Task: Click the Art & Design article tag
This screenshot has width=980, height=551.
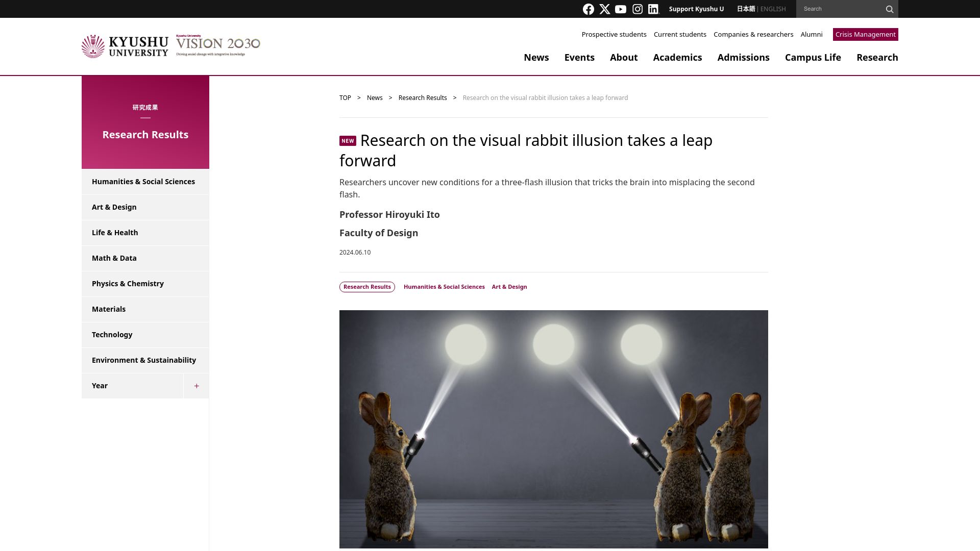Action: (x=509, y=287)
